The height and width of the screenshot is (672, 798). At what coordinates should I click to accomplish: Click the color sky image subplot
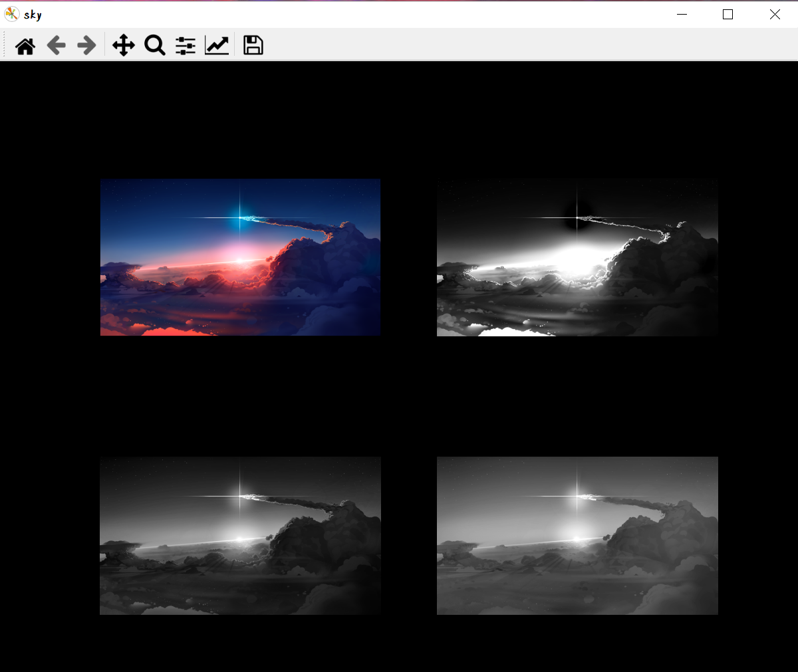click(x=240, y=257)
